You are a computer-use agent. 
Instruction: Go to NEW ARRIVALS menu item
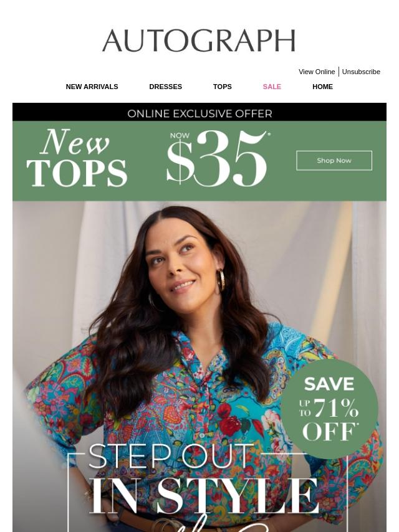92,87
